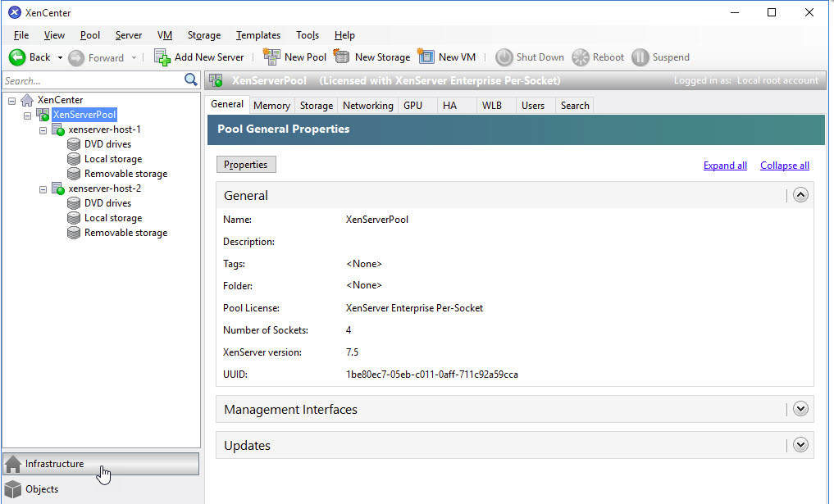
Task: Click the XenCenter logo in title bar
Action: [x=15, y=12]
